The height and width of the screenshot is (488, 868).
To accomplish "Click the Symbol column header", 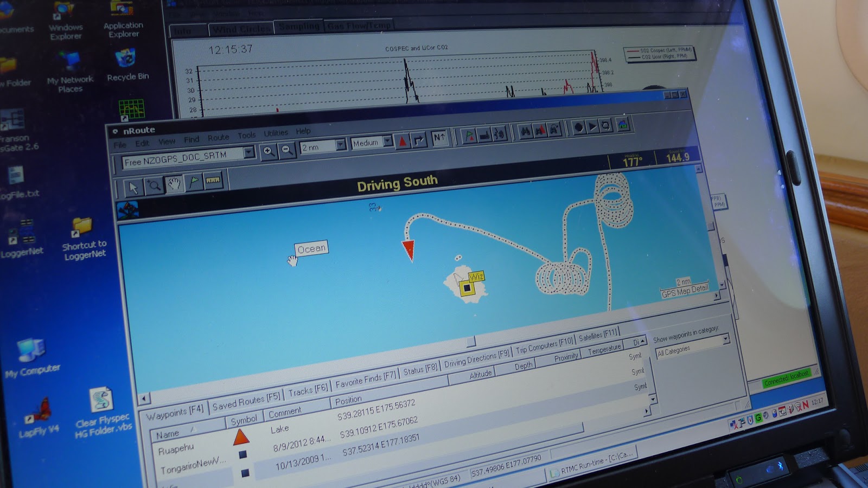I will tap(244, 421).
